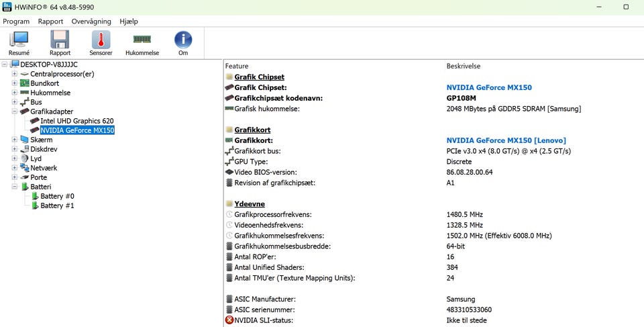Click the ASIC Manufacturer chip icon
Image resolution: width=644 pixels, height=327 pixels.
tap(229, 299)
